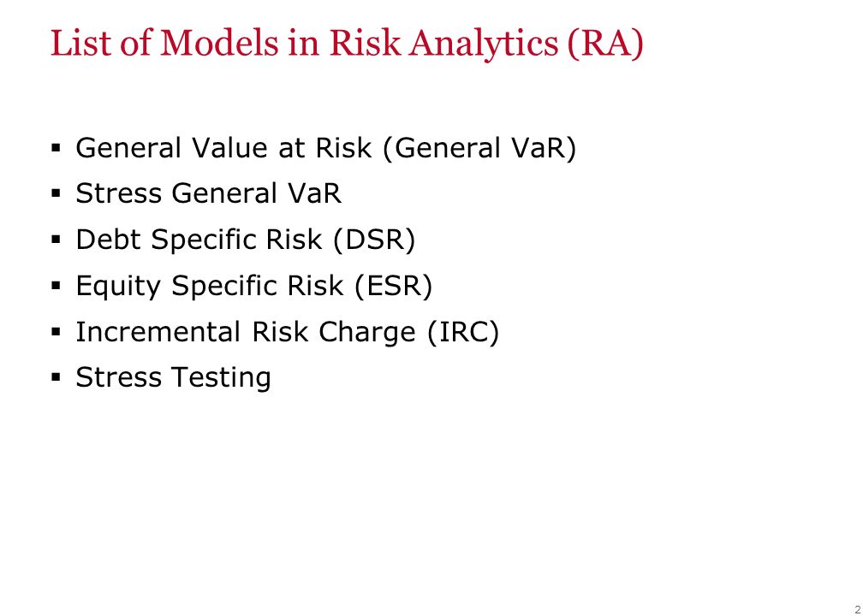Select the '(IRC)' abbreviation
This screenshot has height=616, width=863.
click(x=462, y=332)
